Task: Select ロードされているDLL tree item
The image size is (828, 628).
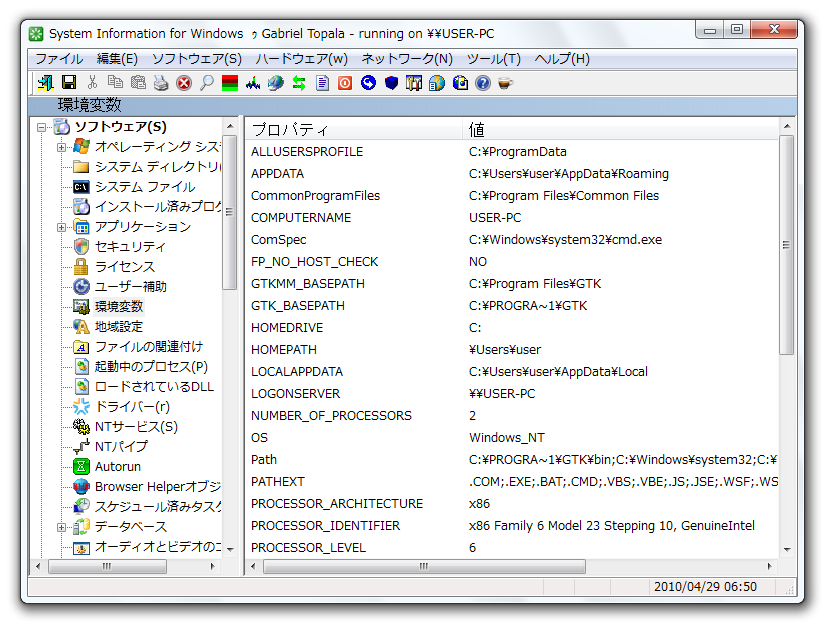Action: [x=154, y=387]
